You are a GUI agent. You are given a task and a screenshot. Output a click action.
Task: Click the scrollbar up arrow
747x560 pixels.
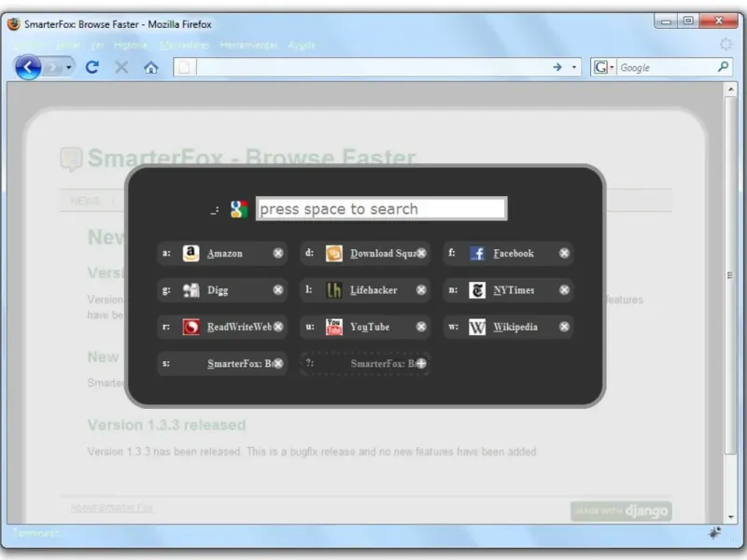pos(730,89)
